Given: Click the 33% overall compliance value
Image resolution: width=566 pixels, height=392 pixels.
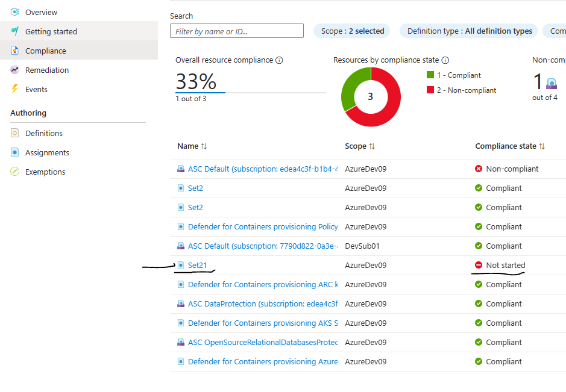Looking at the screenshot, I should point(196,81).
